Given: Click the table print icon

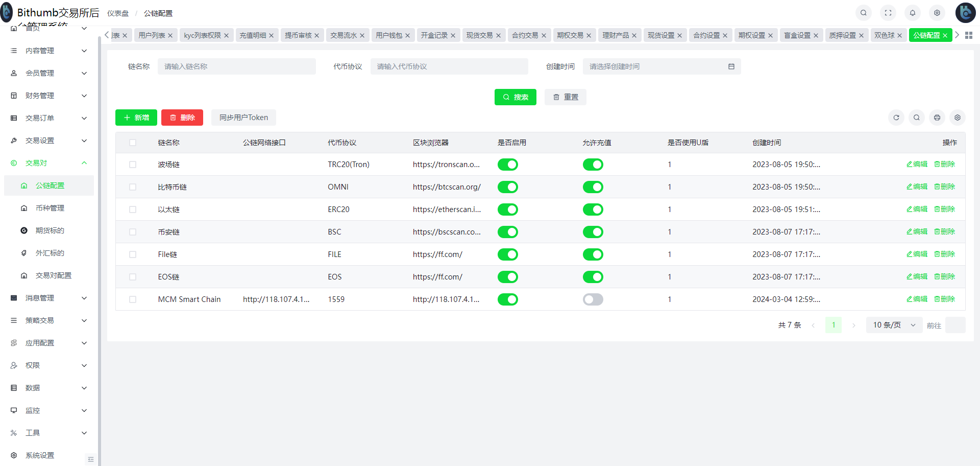Looking at the screenshot, I should (937, 118).
